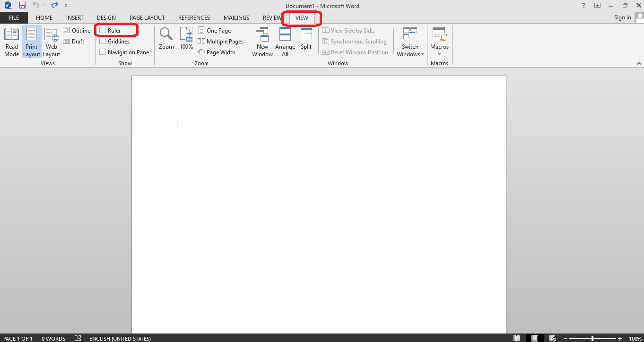Enable the Ruler checkbox
The width and height of the screenshot is (644, 342).
102,30
